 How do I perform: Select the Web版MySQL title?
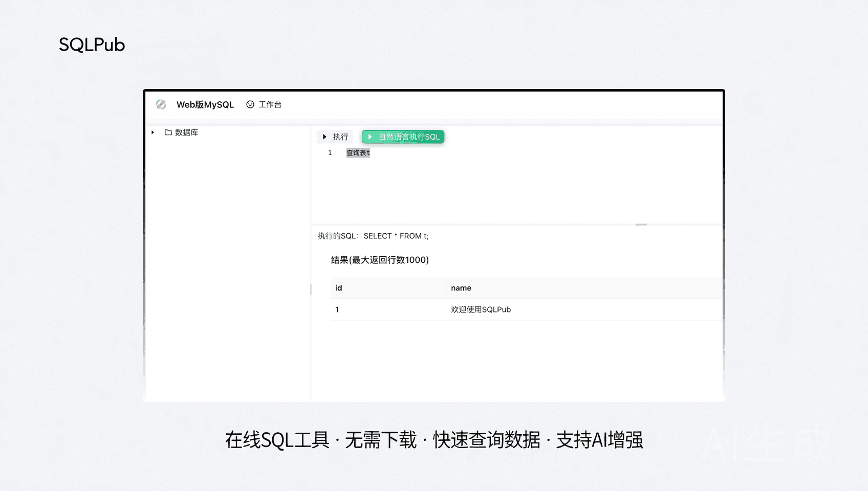point(205,104)
